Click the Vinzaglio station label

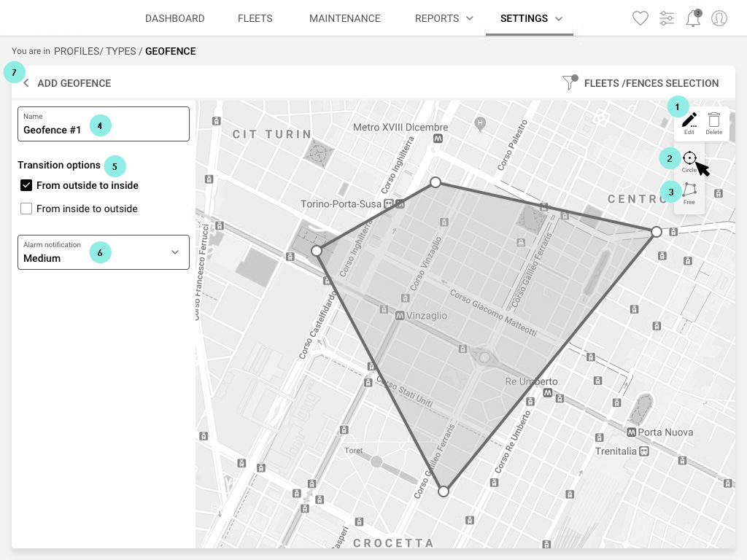(x=427, y=316)
